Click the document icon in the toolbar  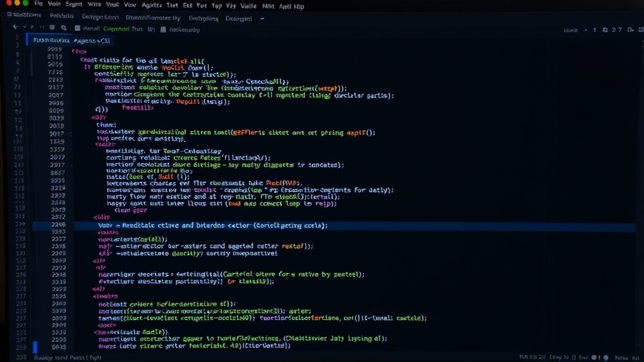[x=163, y=30]
